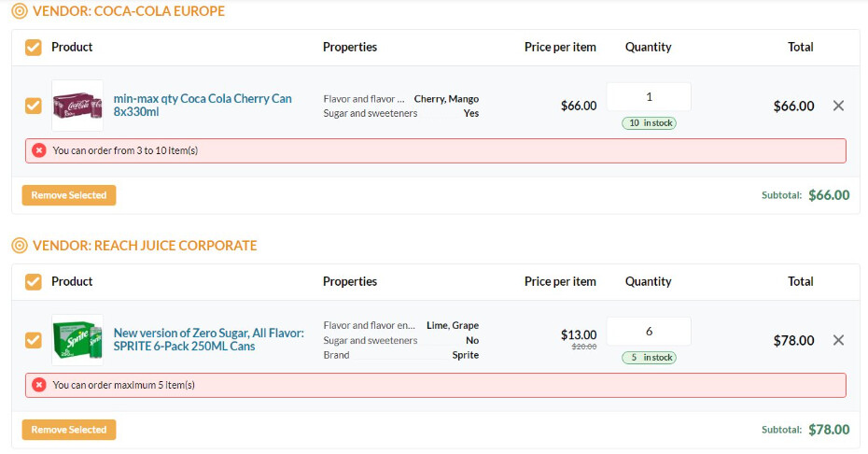The width and height of the screenshot is (868, 454).
Task: Remove Sprite 6-Pack with X icon
Action: pyautogui.click(x=838, y=340)
